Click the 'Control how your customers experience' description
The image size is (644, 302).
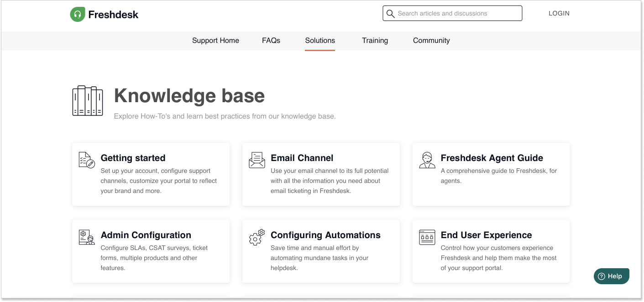(499, 258)
